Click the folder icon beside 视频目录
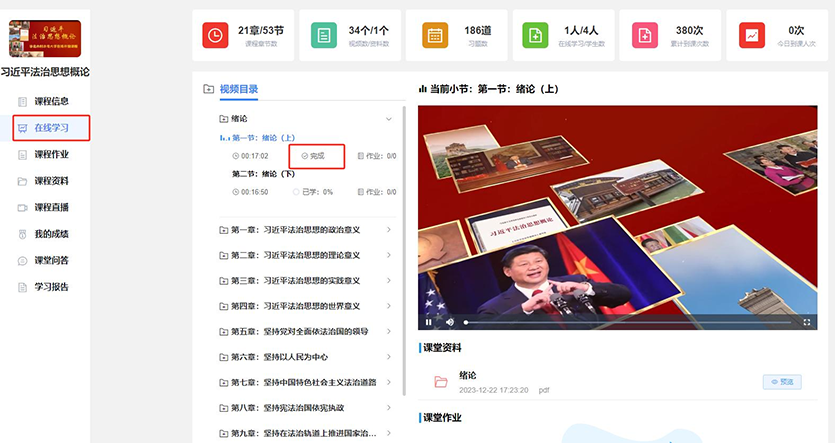Screen dimensions: 835x443 click(209, 89)
